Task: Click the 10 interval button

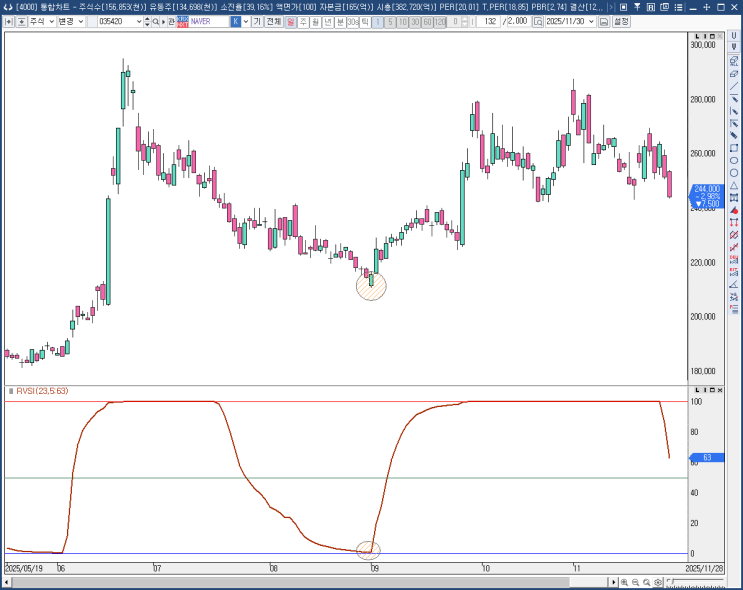Action: pos(402,22)
